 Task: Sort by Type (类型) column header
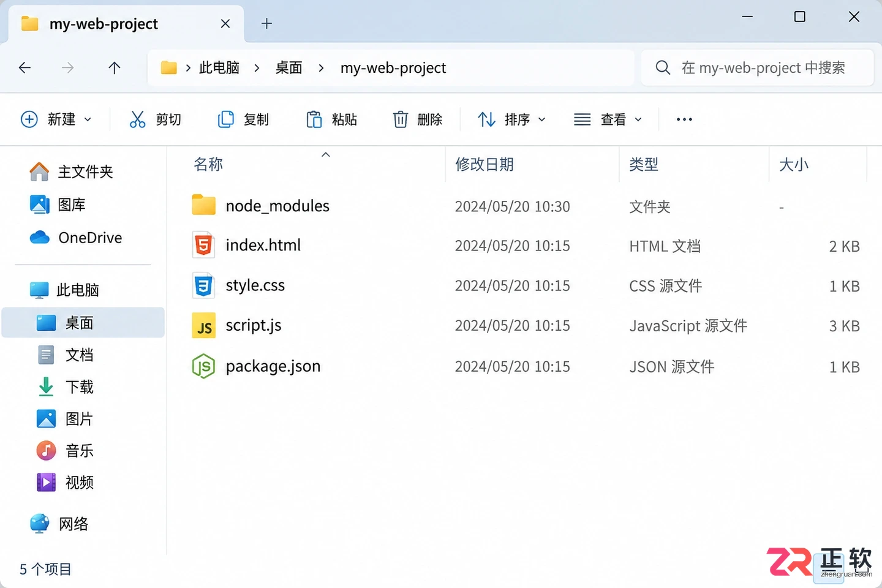[x=644, y=164]
